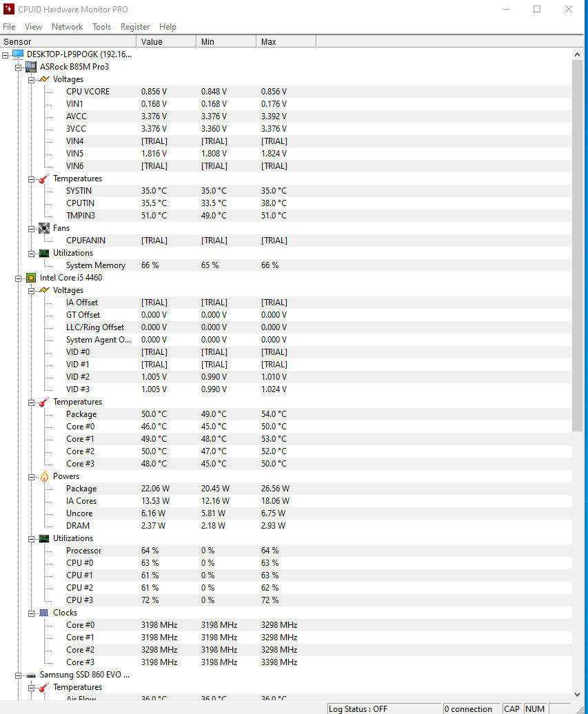Collapse the Intel Core i5 4460 node
Screen dimensions: 588x714
[18, 278]
